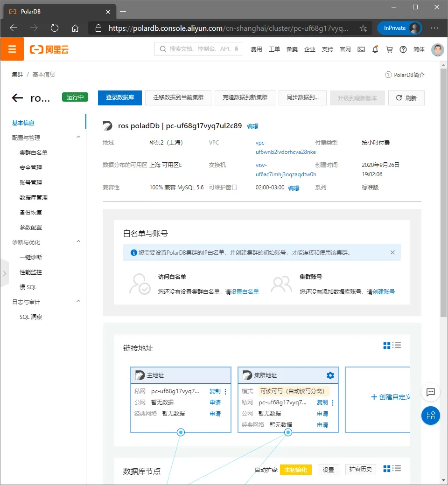This screenshot has height=485, width=448.
Task: Favorite this page with the star icon
Action: click(x=363, y=28)
